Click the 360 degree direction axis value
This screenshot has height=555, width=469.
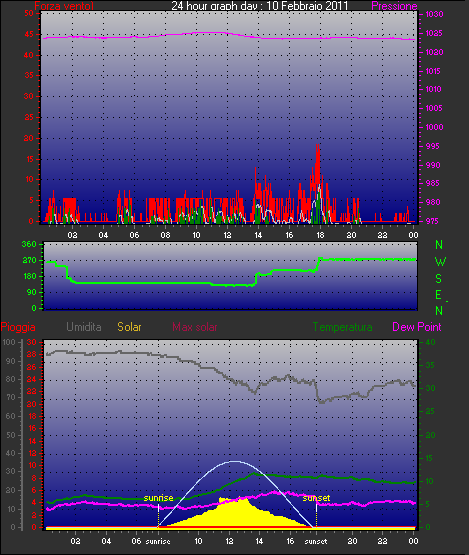point(29,244)
